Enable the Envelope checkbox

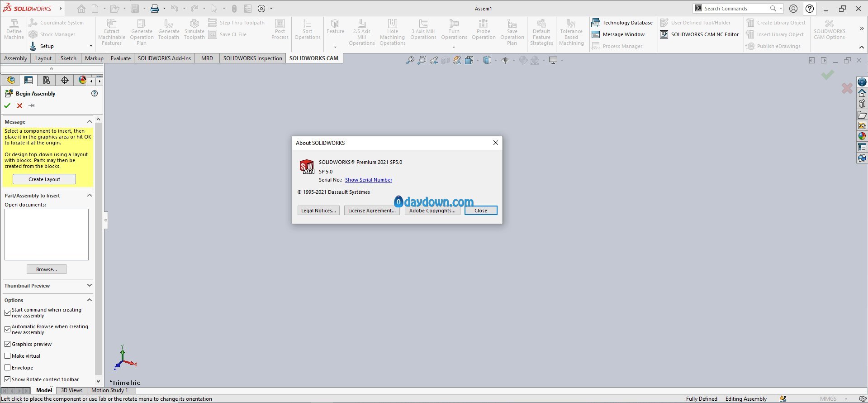[8, 368]
